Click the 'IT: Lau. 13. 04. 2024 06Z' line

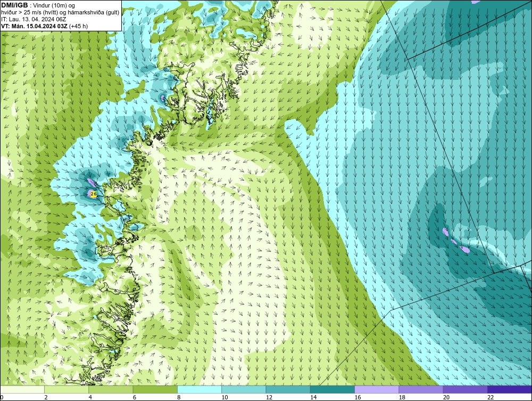[34, 19]
